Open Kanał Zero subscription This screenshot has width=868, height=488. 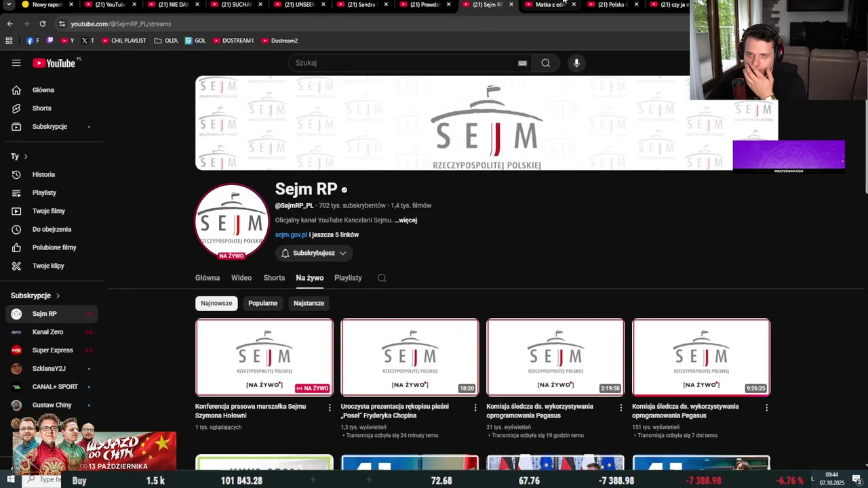52,332
